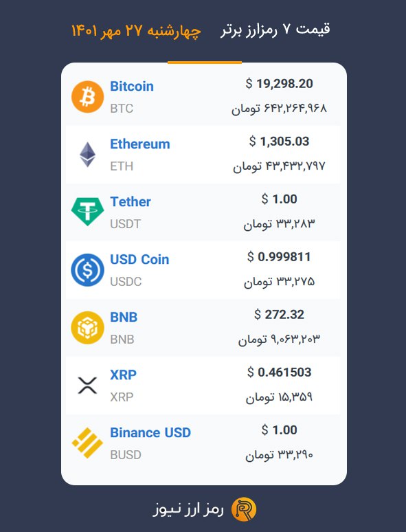Click the Bitcoin price $19,298.20
Image resolution: width=406 pixels, height=532 pixels.
pos(279,84)
